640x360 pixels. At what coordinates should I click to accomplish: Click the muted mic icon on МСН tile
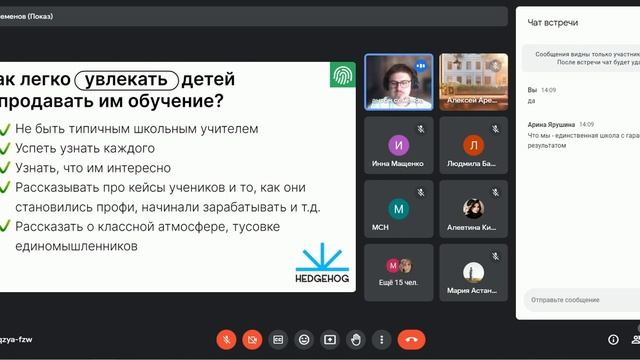click(421, 193)
